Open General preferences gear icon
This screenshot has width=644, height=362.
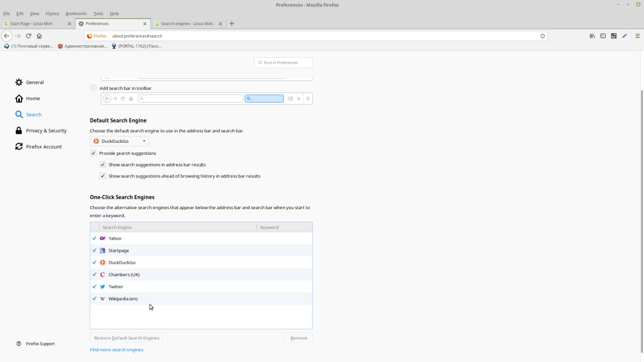coord(19,82)
